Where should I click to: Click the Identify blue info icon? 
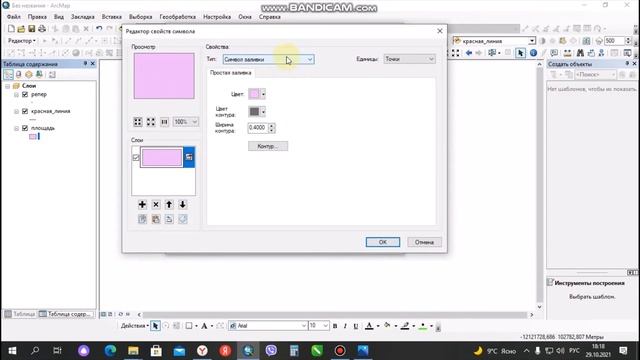[533, 53]
